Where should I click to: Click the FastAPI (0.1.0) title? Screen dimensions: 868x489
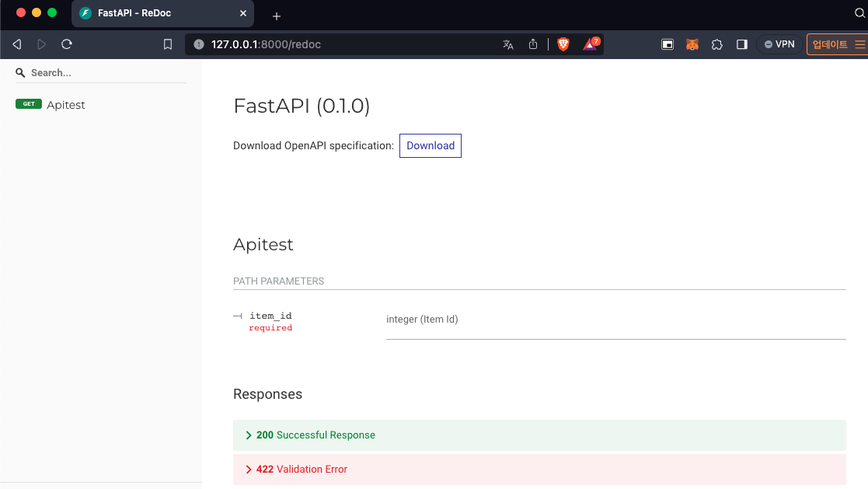click(302, 106)
